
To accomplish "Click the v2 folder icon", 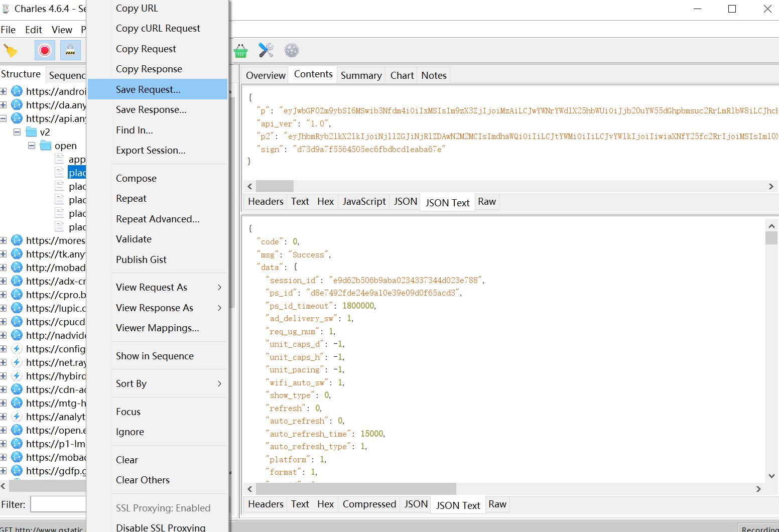I will 31,132.
